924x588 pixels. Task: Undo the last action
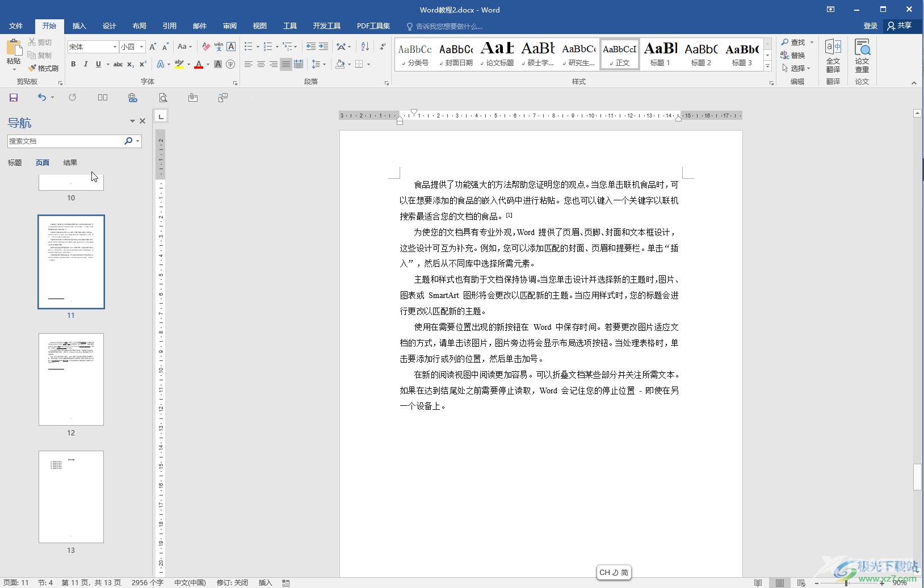pos(41,98)
